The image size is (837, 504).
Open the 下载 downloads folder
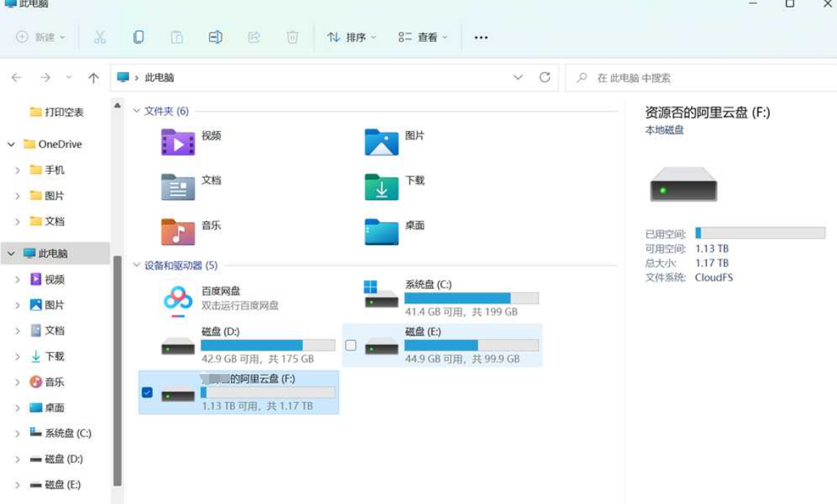pyautogui.click(x=381, y=187)
